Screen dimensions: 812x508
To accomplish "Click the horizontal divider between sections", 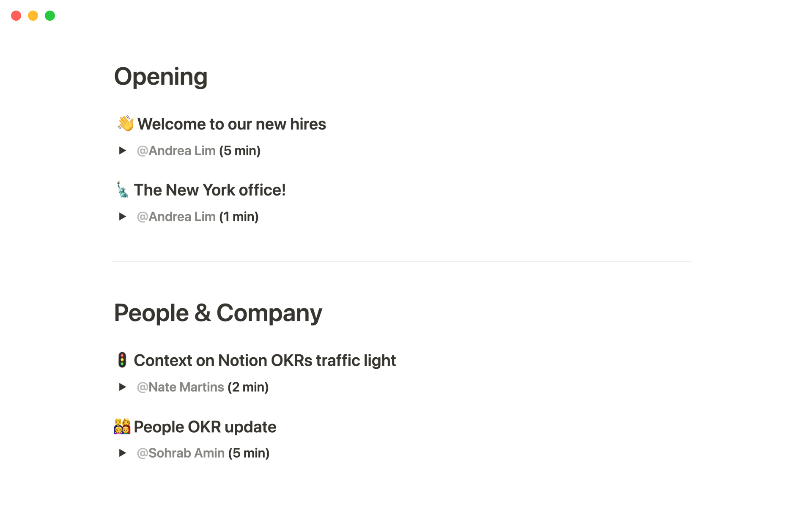I will click(401, 262).
